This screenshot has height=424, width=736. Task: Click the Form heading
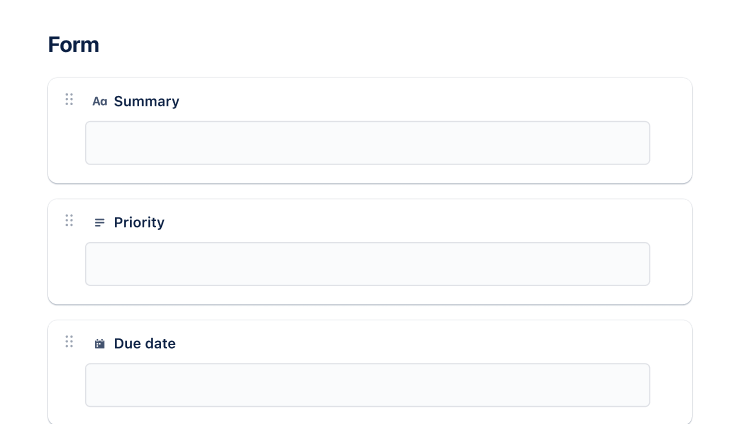tap(73, 45)
